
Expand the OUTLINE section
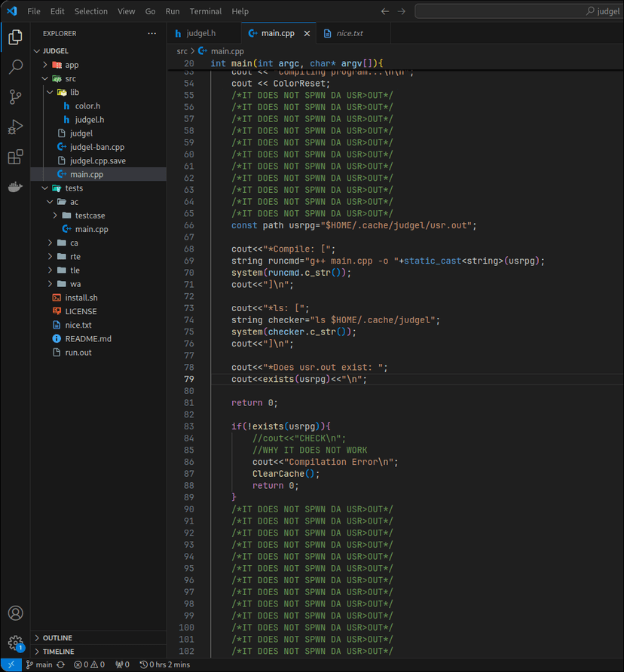point(58,637)
